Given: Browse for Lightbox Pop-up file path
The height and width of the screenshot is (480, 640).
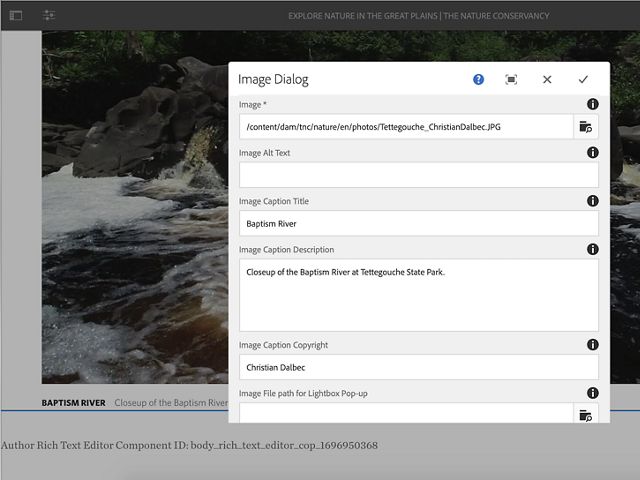Looking at the screenshot, I should (x=586, y=414).
